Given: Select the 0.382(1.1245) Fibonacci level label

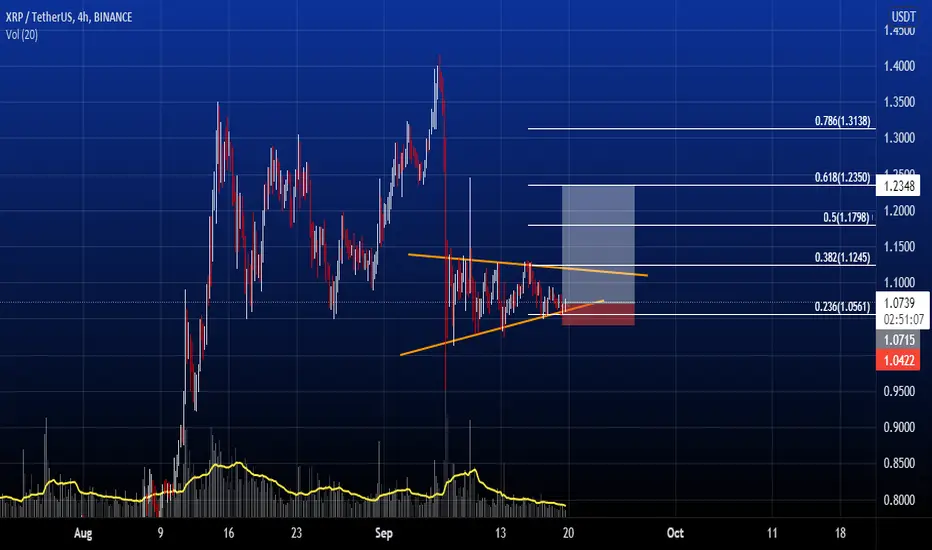Looking at the screenshot, I should 842,257.
